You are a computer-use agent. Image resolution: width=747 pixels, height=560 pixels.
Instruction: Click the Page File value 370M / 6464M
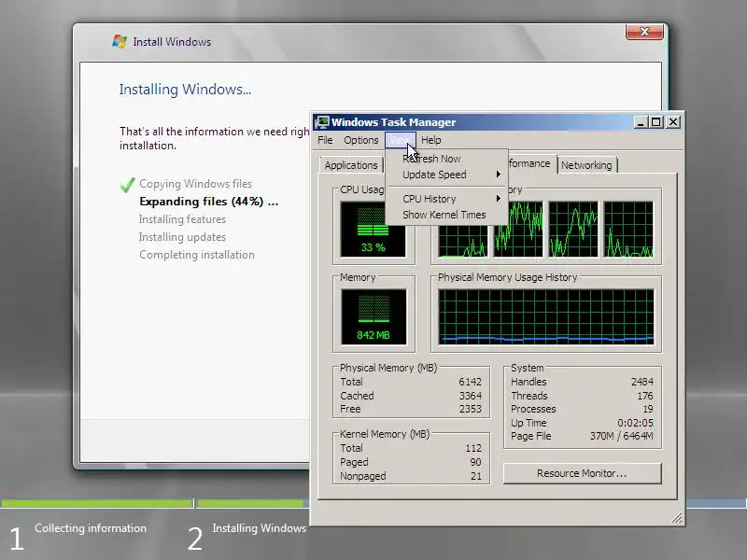[622, 436]
